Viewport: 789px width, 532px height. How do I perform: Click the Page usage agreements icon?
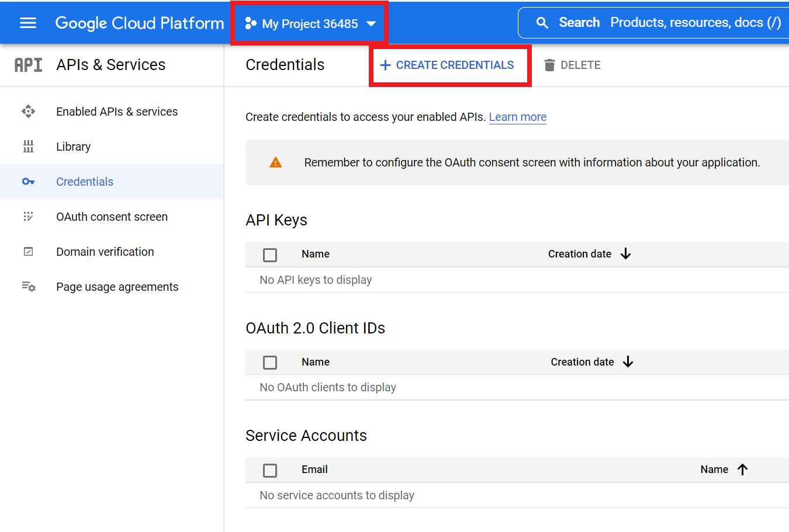coord(28,287)
